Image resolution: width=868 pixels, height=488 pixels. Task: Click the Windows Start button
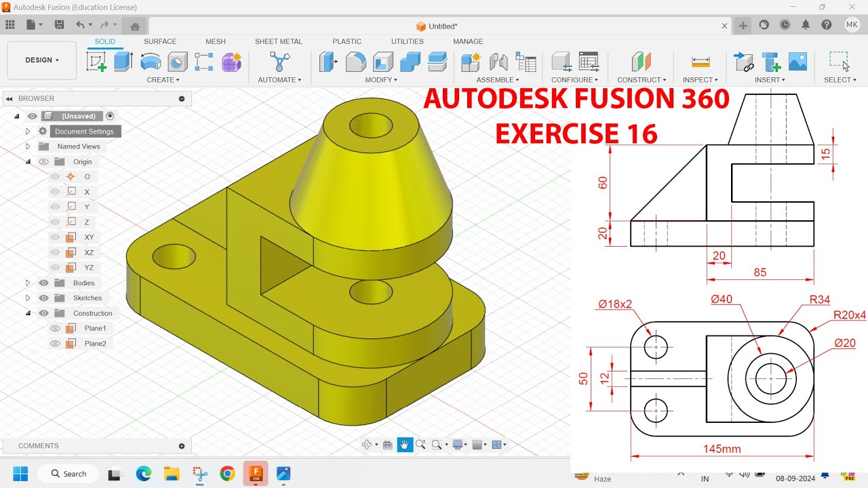[20, 474]
